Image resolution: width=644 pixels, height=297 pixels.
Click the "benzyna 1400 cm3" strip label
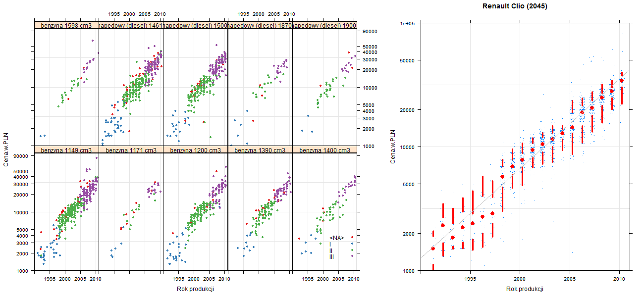coord(324,150)
